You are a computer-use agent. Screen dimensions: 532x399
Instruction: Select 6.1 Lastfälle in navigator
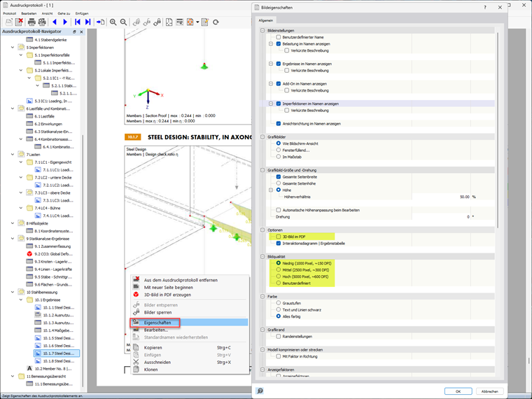[x=41, y=116]
